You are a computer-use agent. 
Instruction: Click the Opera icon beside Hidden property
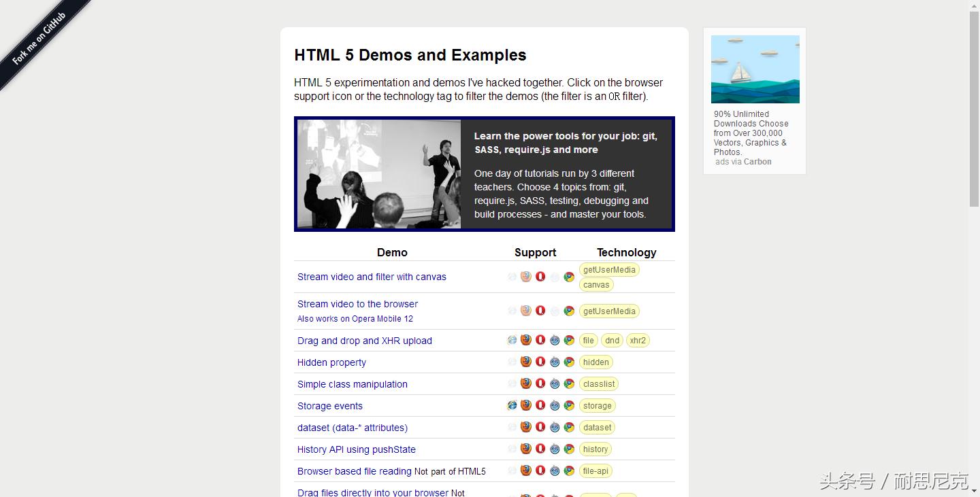540,362
